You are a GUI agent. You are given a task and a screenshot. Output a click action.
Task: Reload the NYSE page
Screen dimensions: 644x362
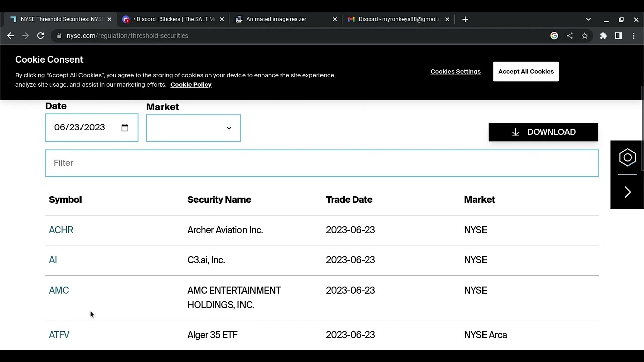tap(41, 36)
